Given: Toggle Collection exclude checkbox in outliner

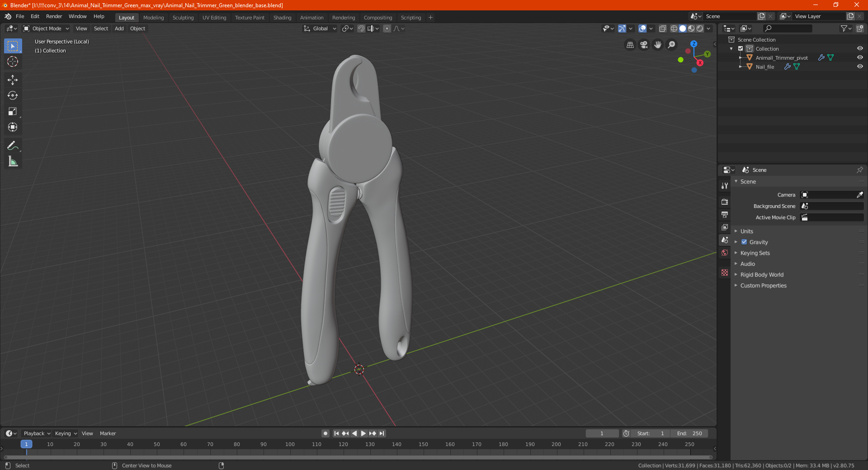Looking at the screenshot, I should coord(741,48).
